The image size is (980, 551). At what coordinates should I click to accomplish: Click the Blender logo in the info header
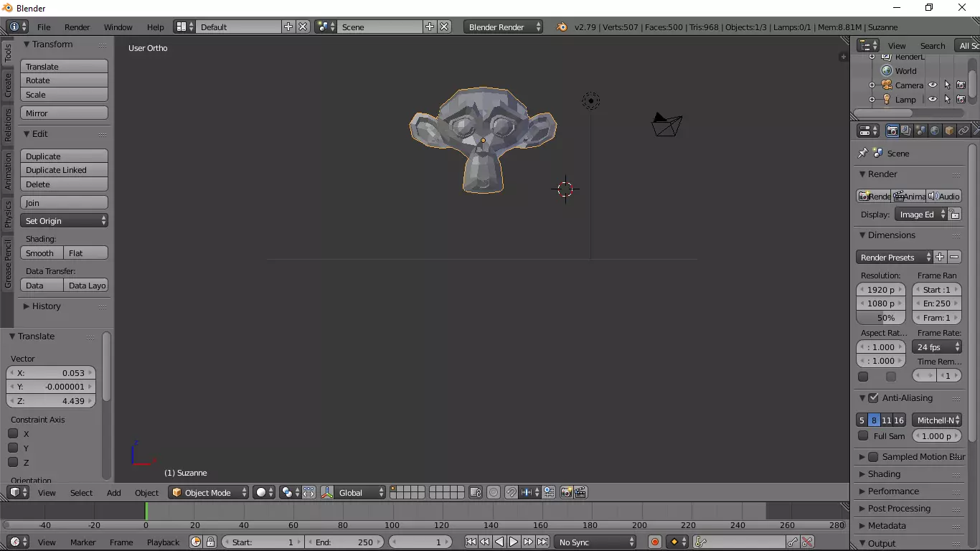click(x=562, y=27)
